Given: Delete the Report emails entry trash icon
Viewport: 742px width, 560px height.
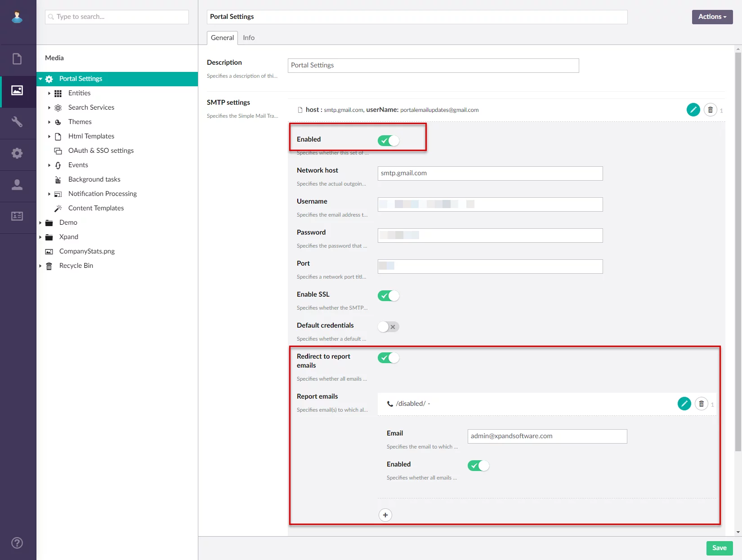Looking at the screenshot, I should coord(701,404).
